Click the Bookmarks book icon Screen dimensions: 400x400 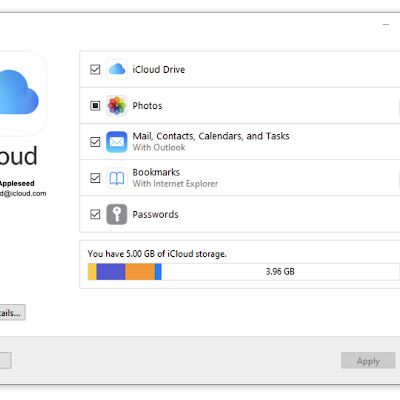117,178
